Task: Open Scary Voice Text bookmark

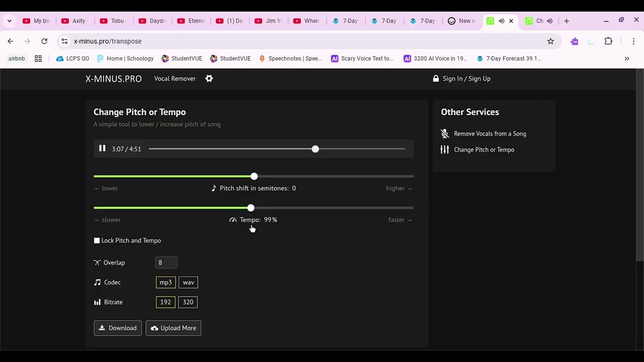Action: [362, 59]
